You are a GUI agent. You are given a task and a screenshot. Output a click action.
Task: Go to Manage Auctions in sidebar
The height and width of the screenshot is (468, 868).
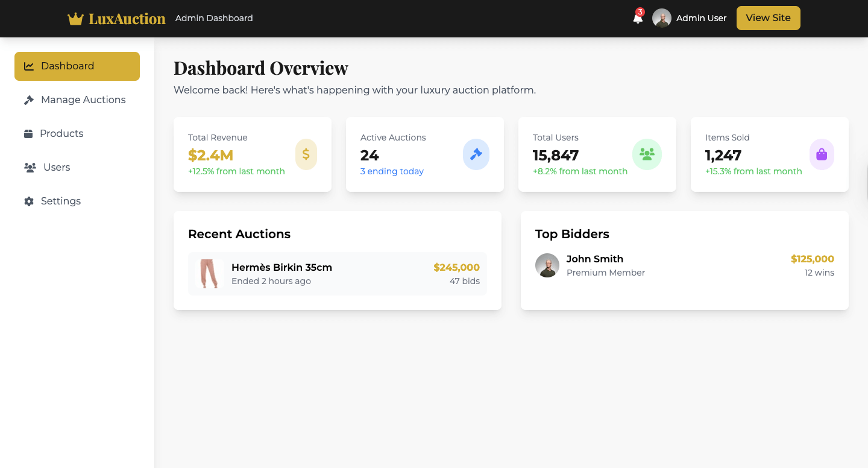(x=83, y=100)
